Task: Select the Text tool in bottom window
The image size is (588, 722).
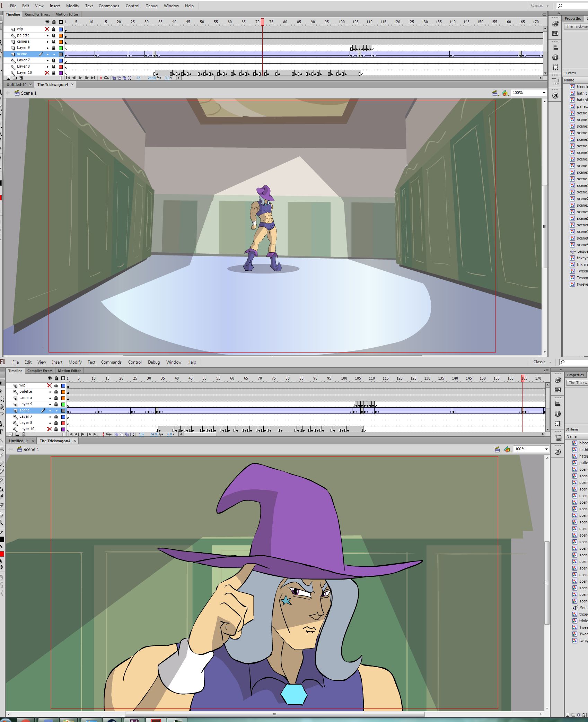Action: pyautogui.click(x=2, y=432)
